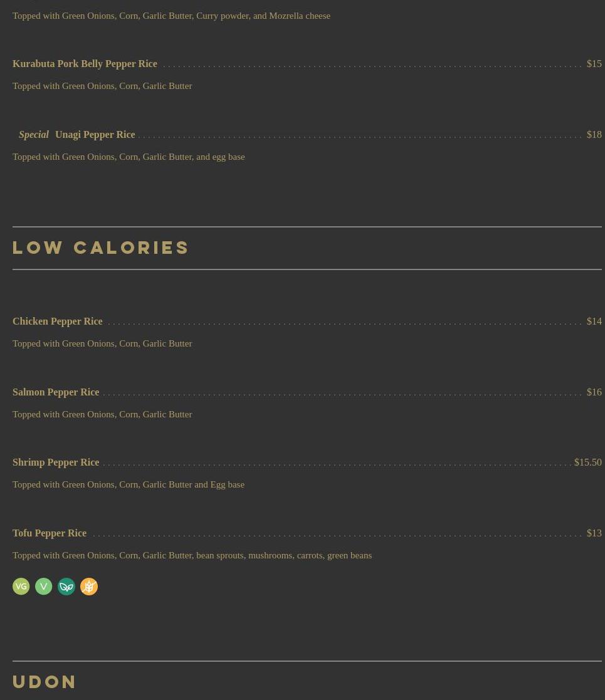Click the VG vegan dietary icon

[x=21, y=587]
